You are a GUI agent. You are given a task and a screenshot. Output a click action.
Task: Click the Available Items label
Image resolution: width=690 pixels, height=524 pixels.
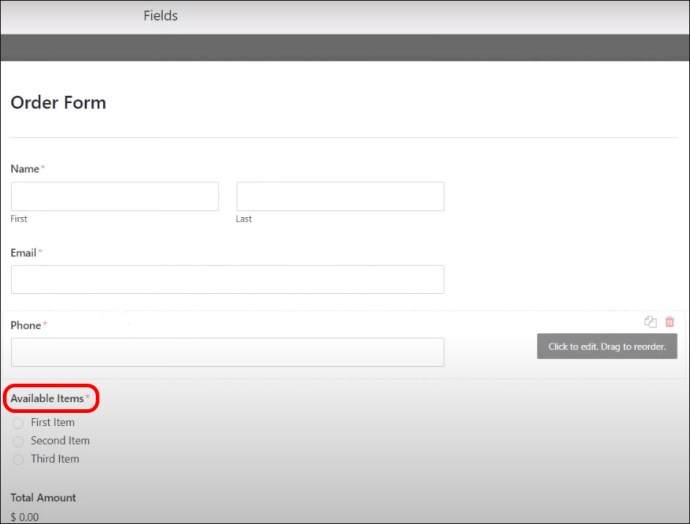tap(47, 398)
